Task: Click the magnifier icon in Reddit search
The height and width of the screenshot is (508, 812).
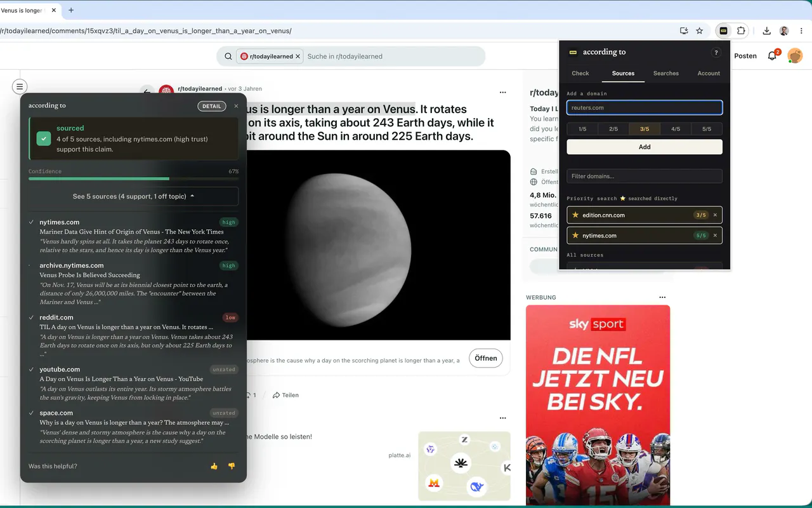Action: click(228, 57)
